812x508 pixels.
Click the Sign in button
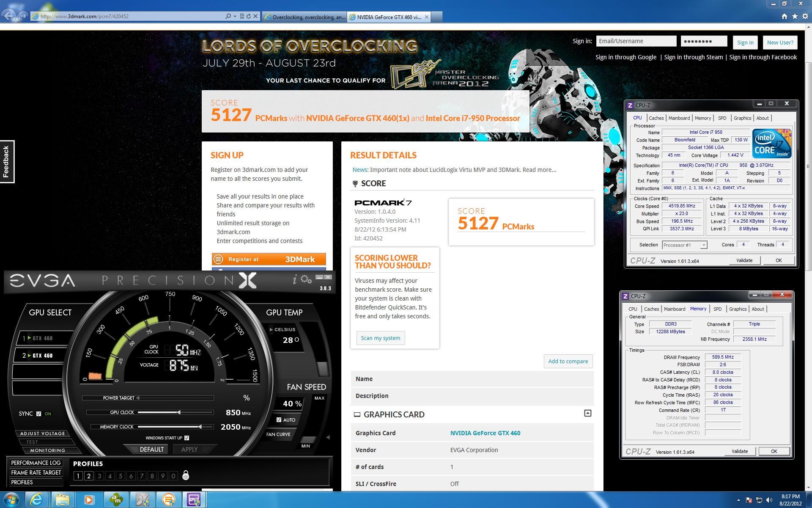tap(745, 42)
